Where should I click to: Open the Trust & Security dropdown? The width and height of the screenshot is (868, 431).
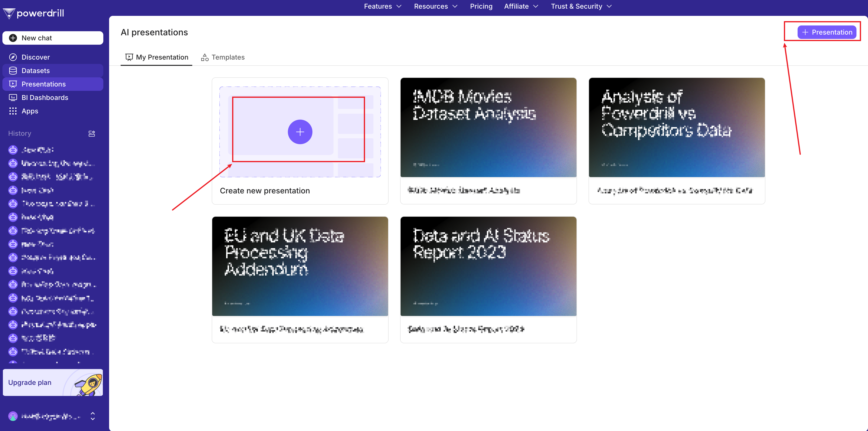coord(581,6)
